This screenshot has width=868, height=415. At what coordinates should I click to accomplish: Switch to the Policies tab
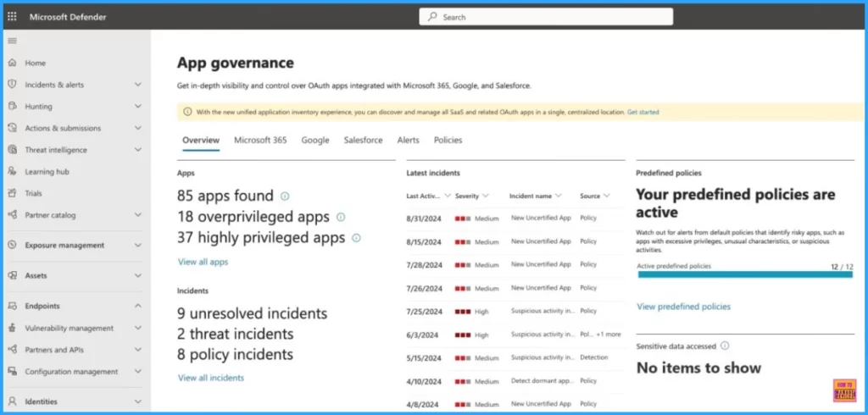(448, 141)
